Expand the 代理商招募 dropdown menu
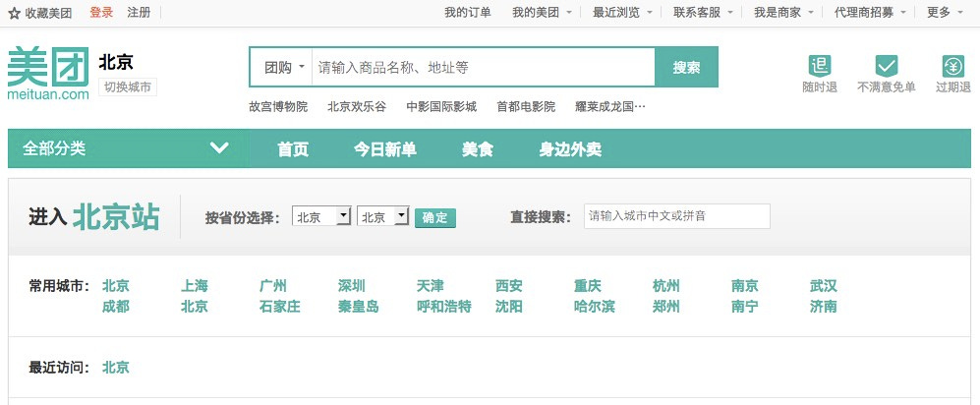 point(871,13)
